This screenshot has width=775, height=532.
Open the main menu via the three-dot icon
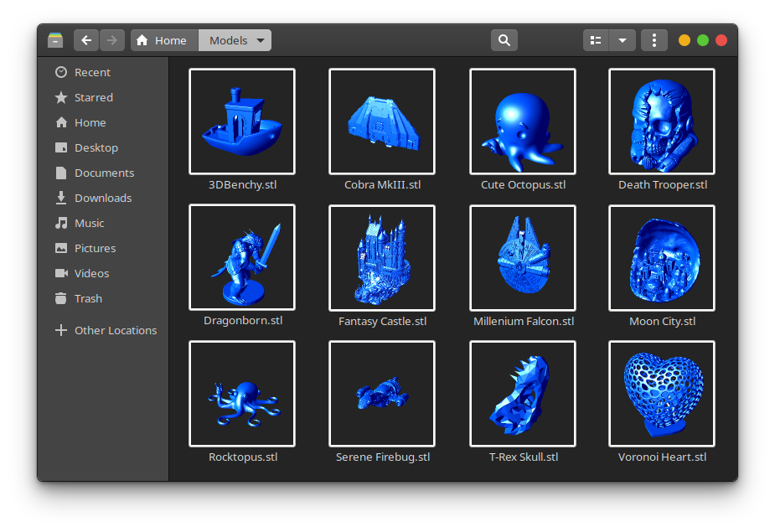point(654,39)
